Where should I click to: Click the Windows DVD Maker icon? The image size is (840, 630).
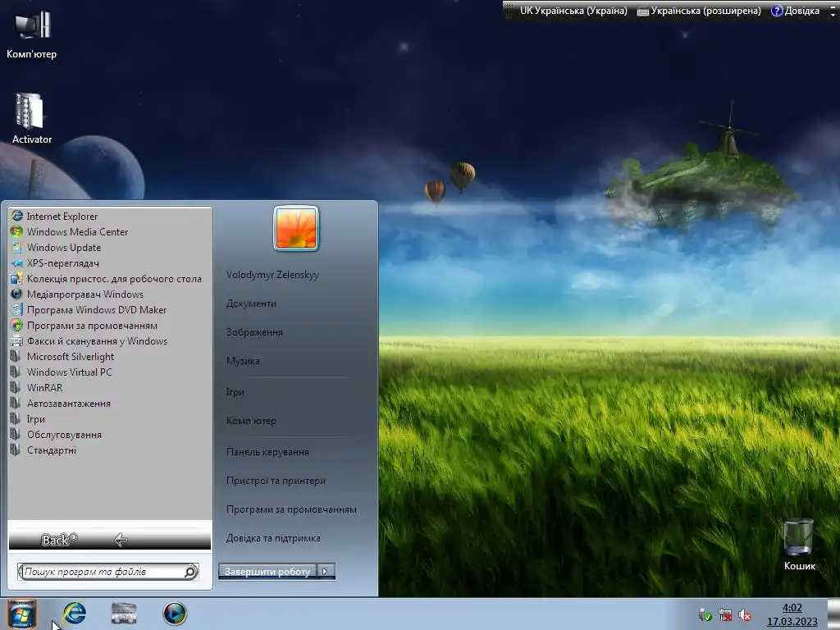[17, 309]
